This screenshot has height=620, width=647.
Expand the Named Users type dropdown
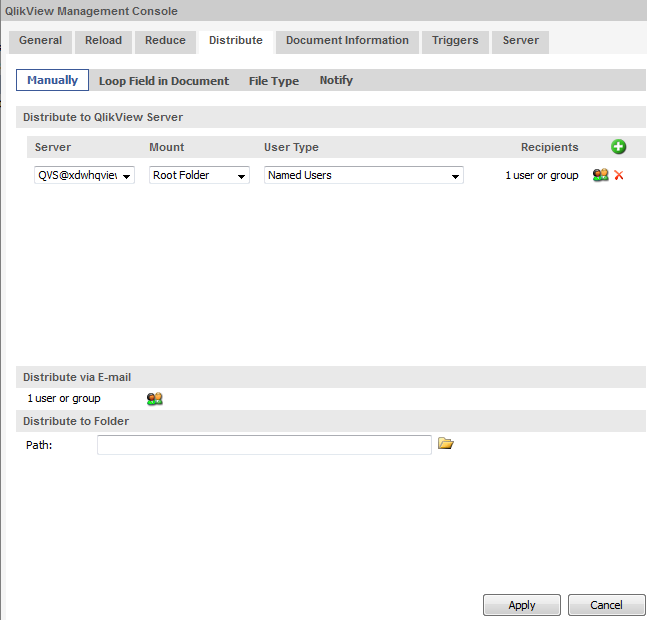click(x=364, y=175)
